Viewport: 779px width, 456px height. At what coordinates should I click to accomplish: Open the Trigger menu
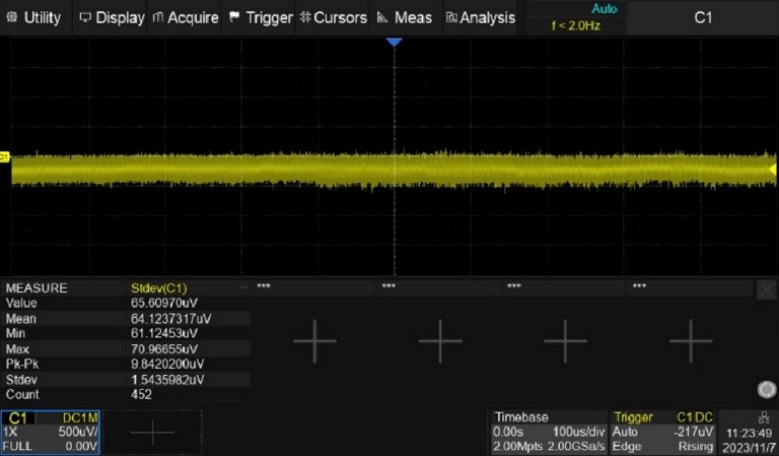click(x=260, y=18)
